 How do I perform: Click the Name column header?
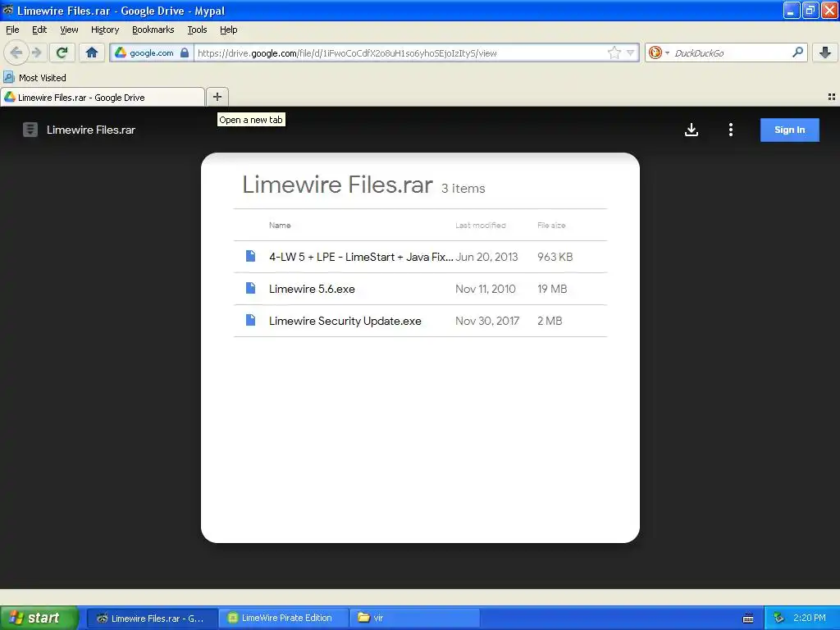[280, 225]
